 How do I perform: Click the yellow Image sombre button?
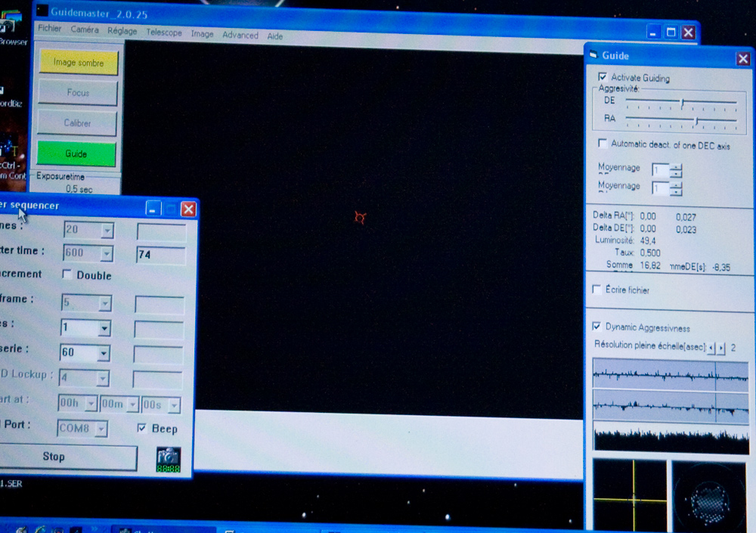(x=79, y=63)
